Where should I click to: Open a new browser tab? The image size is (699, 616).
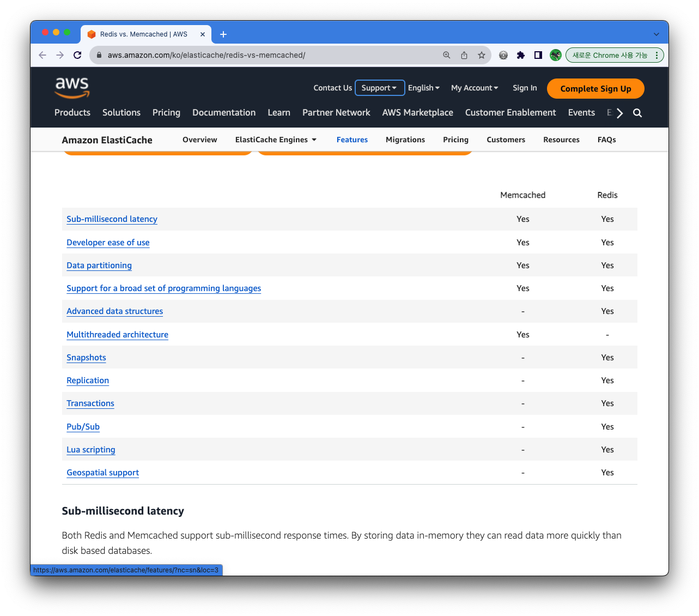click(223, 34)
